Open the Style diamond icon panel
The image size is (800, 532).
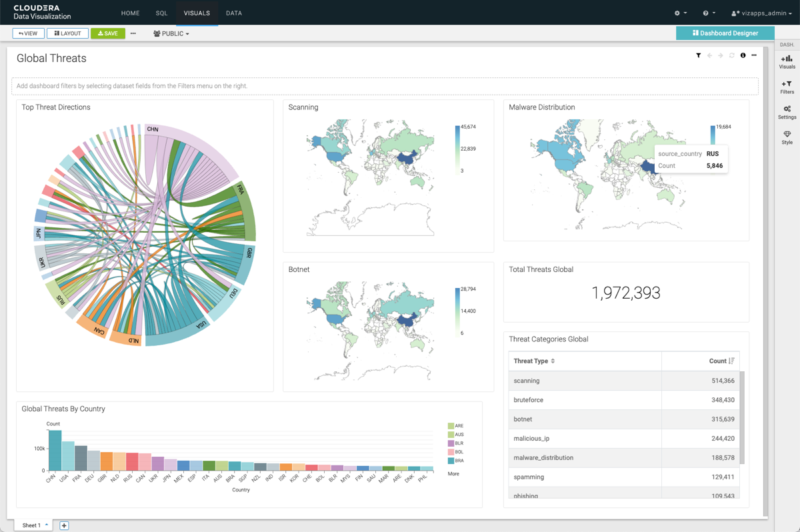(x=787, y=137)
